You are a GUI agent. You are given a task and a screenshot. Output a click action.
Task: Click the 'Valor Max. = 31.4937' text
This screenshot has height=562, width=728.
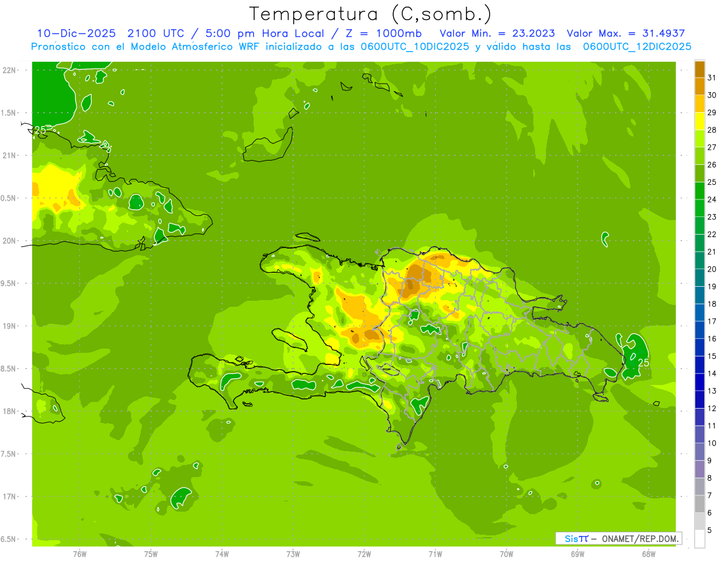[x=625, y=33]
